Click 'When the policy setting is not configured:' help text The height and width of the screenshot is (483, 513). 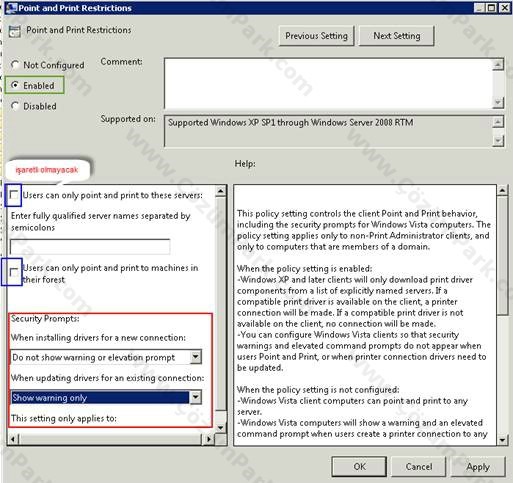318,390
